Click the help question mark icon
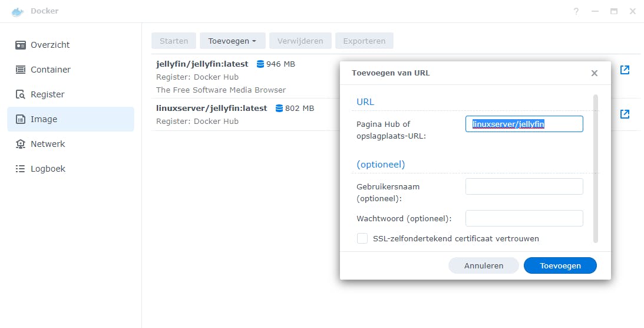Screen dimensions: 644x328 (x=576, y=11)
